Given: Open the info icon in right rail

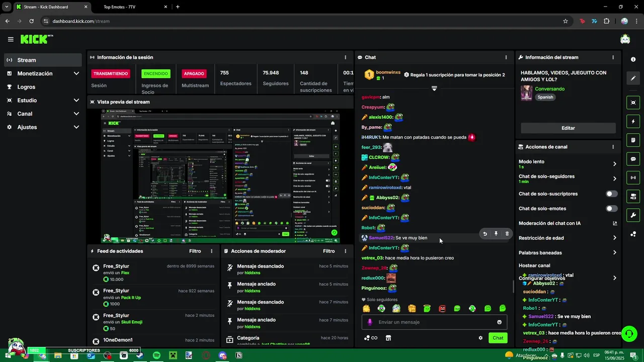Looking at the screenshot, I should (x=633, y=59).
